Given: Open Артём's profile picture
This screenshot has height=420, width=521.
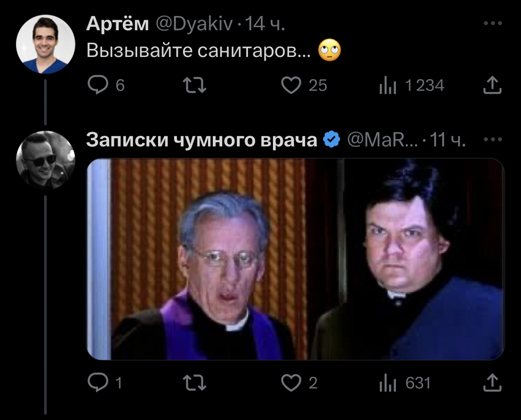Looking at the screenshot, I should coord(46,44).
